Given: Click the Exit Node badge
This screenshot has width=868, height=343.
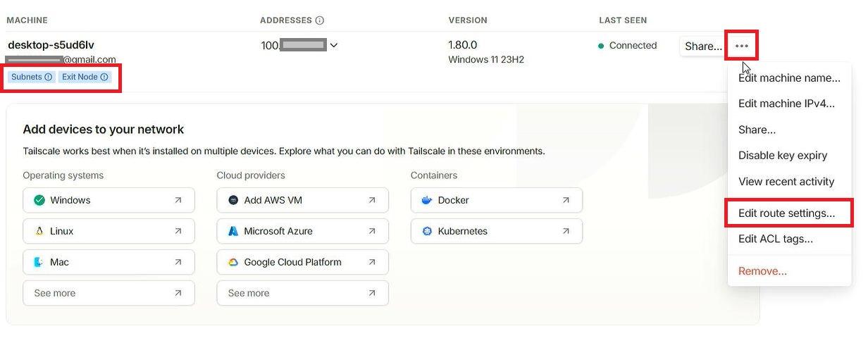Looking at the screenshot, I should tap(85, 77).
